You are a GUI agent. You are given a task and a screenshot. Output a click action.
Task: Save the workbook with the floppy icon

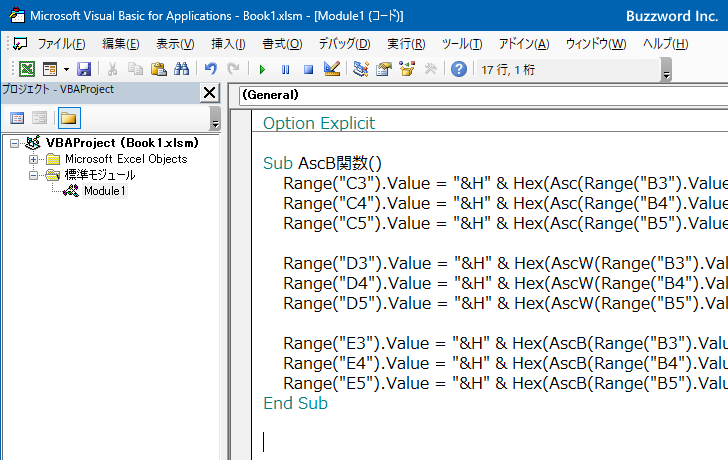[x=84, y=69]
